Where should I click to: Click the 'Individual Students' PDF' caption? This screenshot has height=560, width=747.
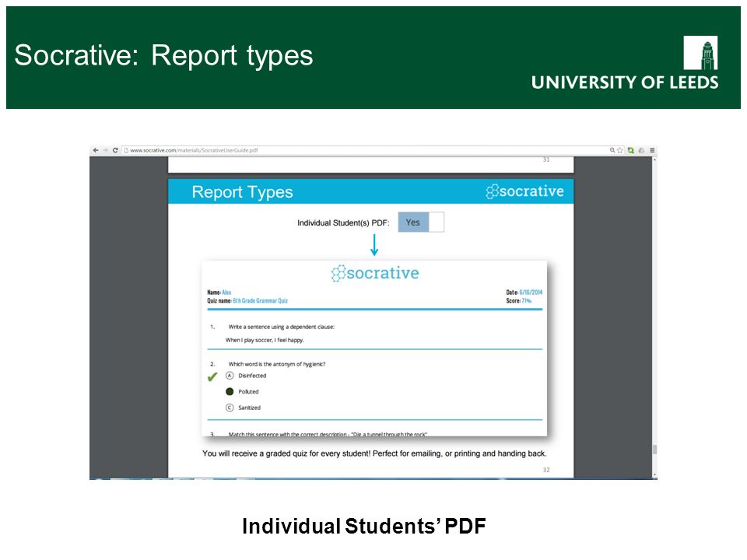click(364, 527)
